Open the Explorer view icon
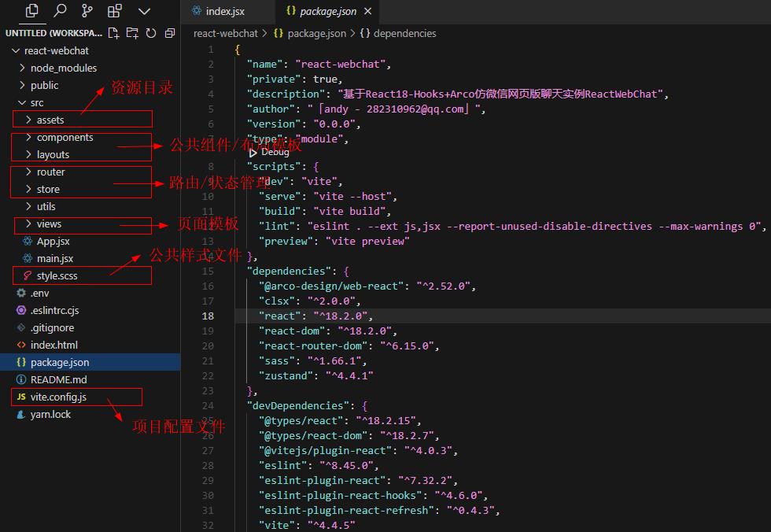This screenshot has height=532, width=771. point(32,11)
